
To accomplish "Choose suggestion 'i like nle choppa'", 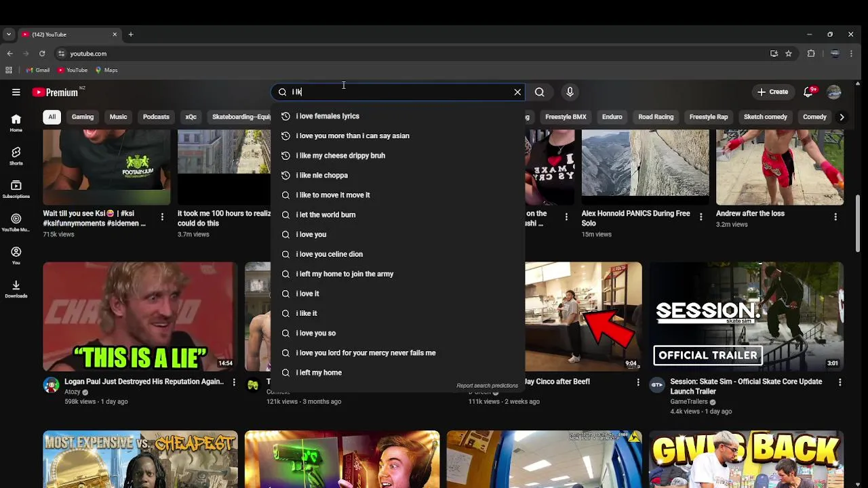I will tap(398, 175).
